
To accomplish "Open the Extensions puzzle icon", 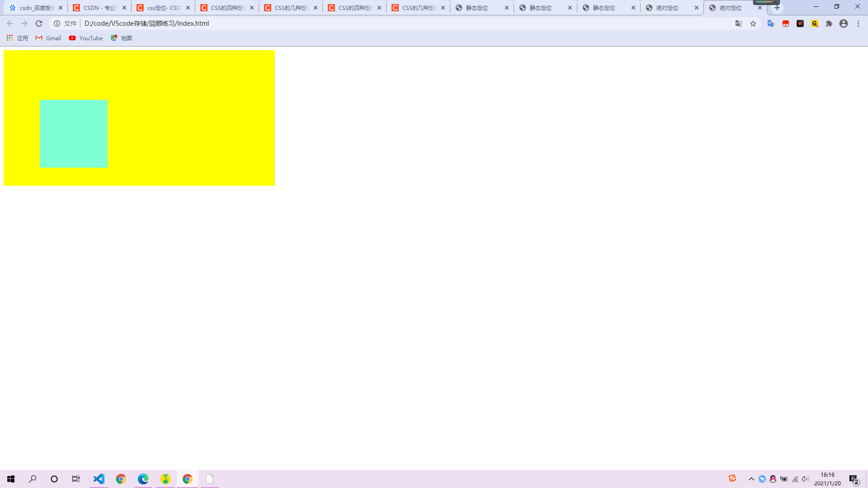I will point(829,23).
